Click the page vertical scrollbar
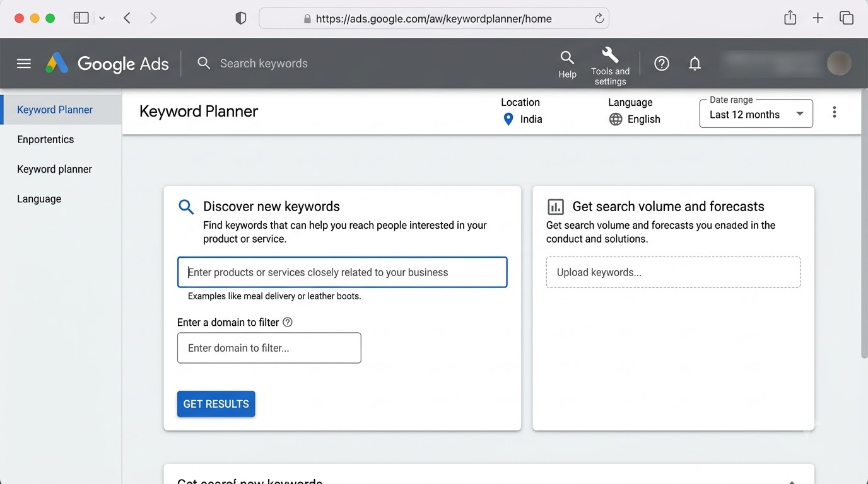868x484 pixels. pyautogui.click(x=864, y=224)
